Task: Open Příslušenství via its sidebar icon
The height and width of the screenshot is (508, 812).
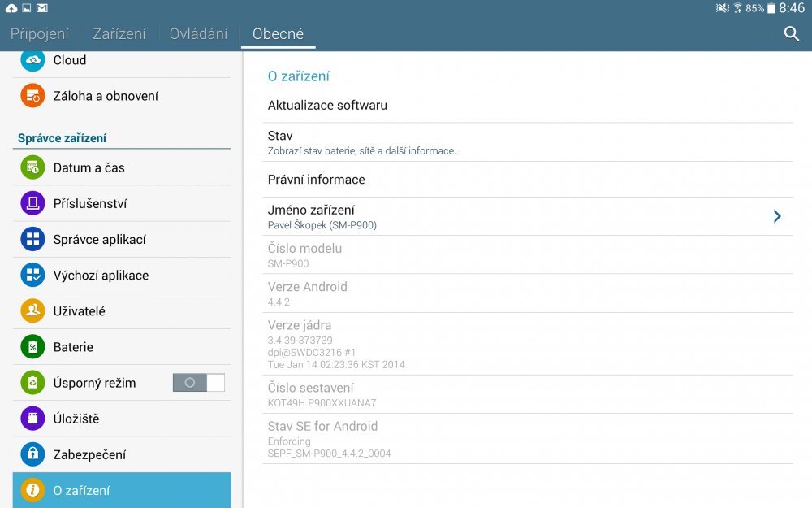Action: click(32, 203)
